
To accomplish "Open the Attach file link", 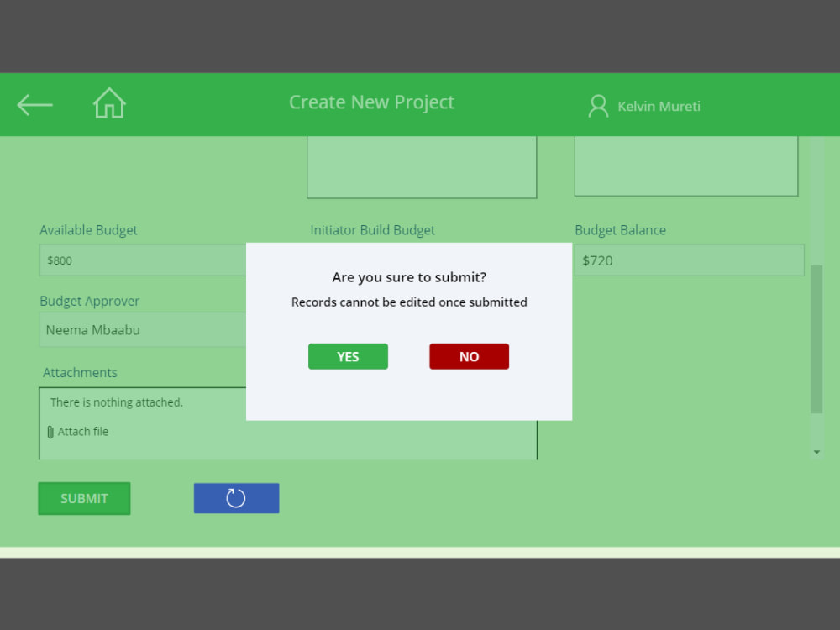I will point(82,431).
